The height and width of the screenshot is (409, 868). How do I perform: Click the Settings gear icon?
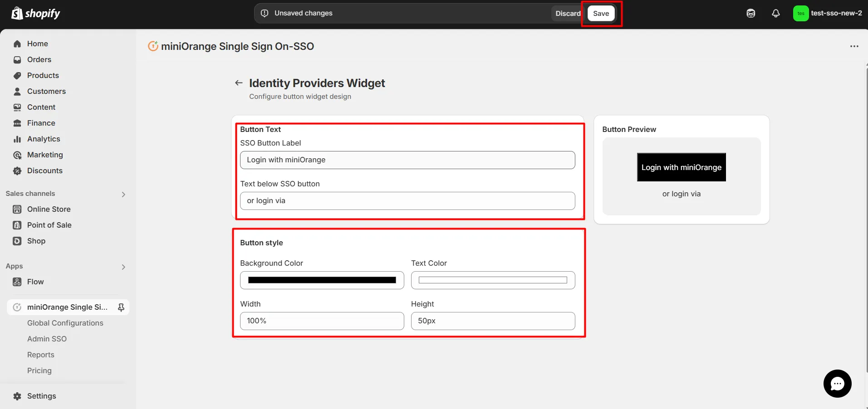coord(17,396)
